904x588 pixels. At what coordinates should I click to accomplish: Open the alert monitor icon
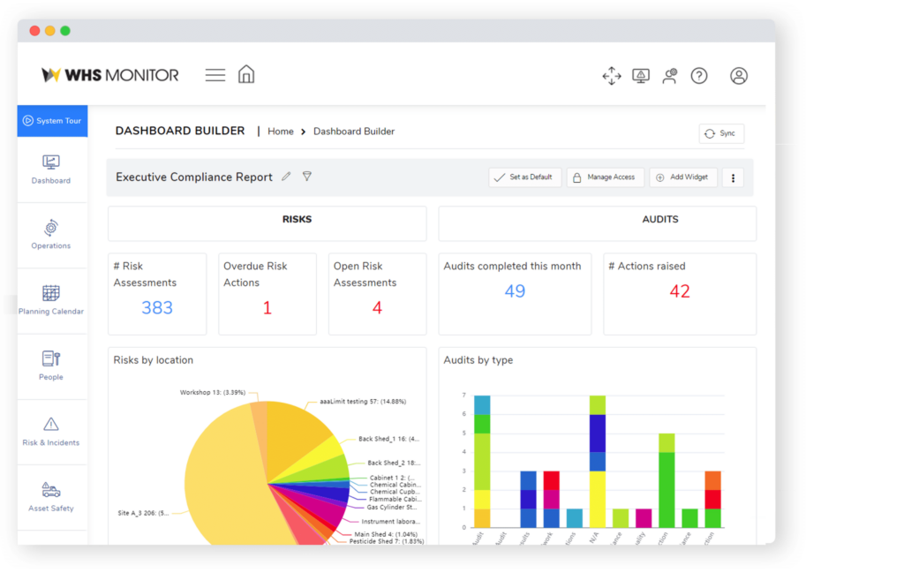point(641,76)
